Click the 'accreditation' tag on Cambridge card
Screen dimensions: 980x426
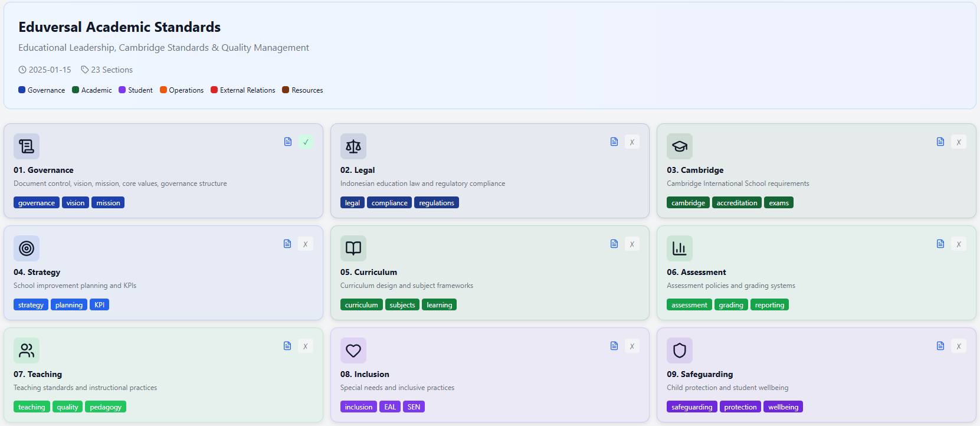click(736, 203)
